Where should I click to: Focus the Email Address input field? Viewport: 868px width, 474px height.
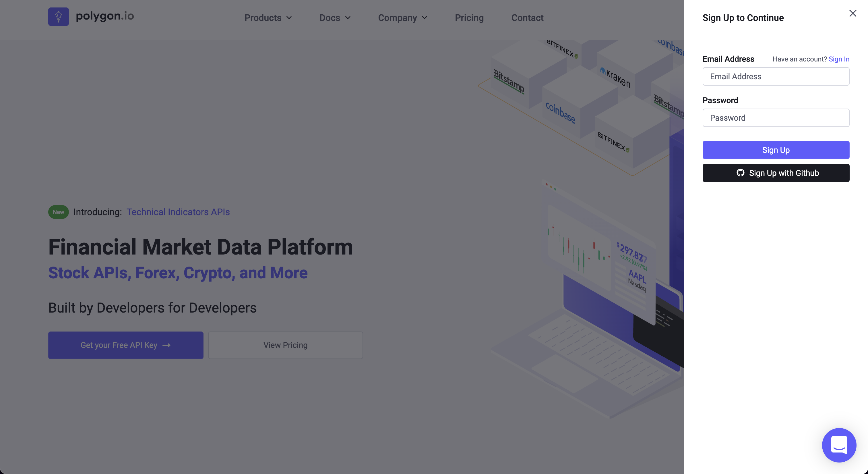coord(776,76)
